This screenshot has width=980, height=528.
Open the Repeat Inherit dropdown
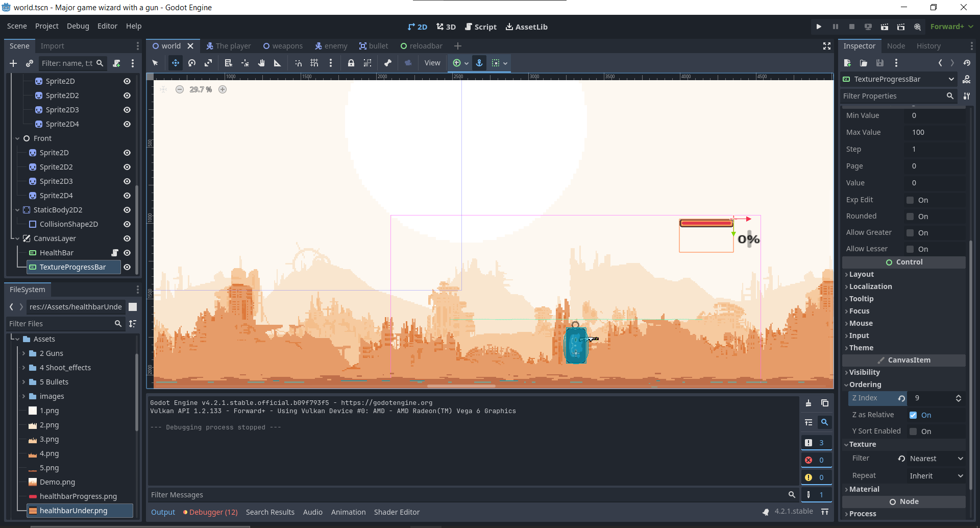pyautogui.click(x=937, y=476)
